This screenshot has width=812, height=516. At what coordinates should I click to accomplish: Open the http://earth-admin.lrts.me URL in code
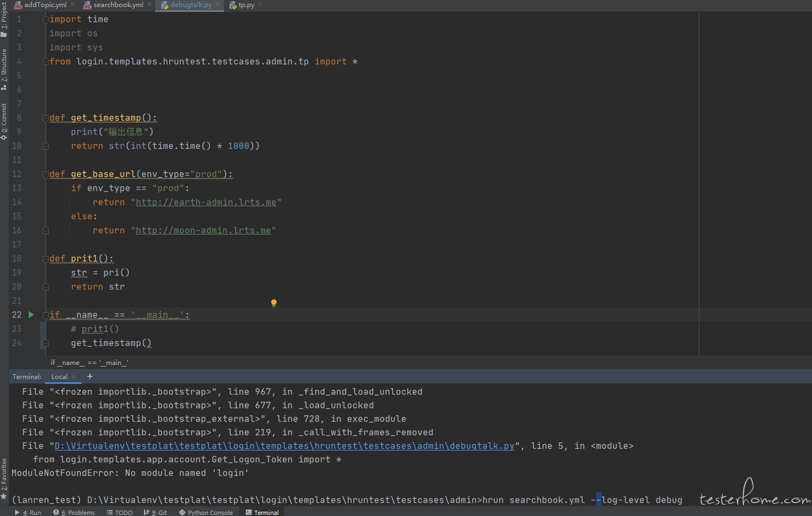206,203
